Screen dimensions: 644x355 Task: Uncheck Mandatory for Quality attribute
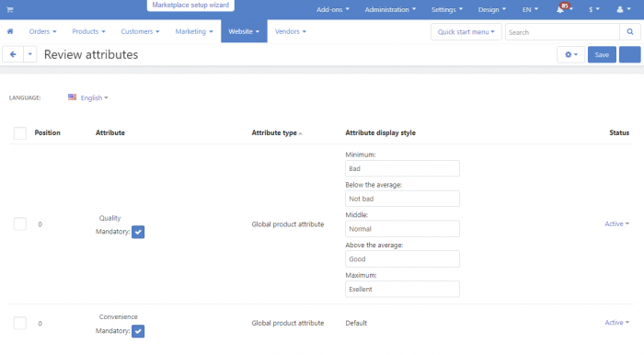click(138, 232)
